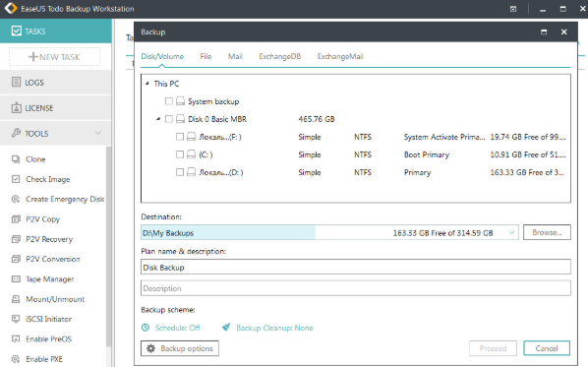Collapse the TOOLS section chevron

click(x=98, y=133)
